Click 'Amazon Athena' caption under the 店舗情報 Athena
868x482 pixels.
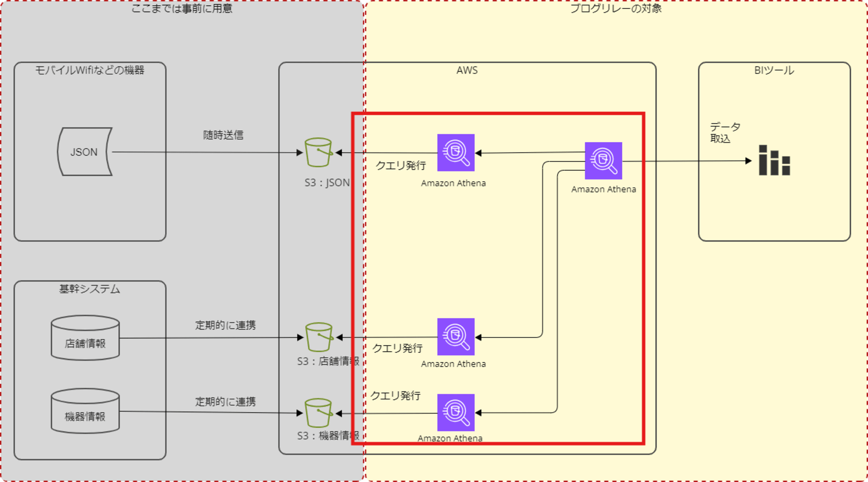453,364
